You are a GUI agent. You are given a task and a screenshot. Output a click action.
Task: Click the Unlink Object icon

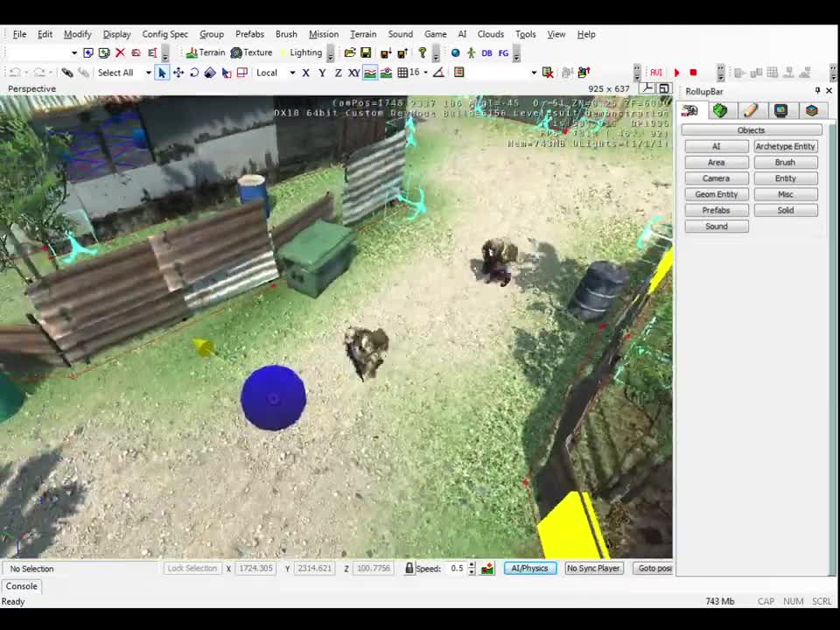pyautogui.click(x=84, y=73)
